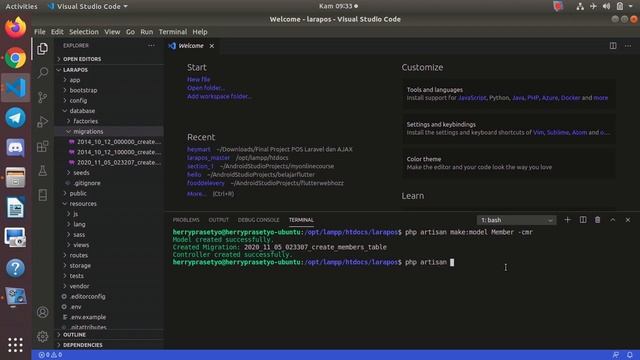
Task: Open Explorer more actions ellipsis
Action: tap(151, 46)
